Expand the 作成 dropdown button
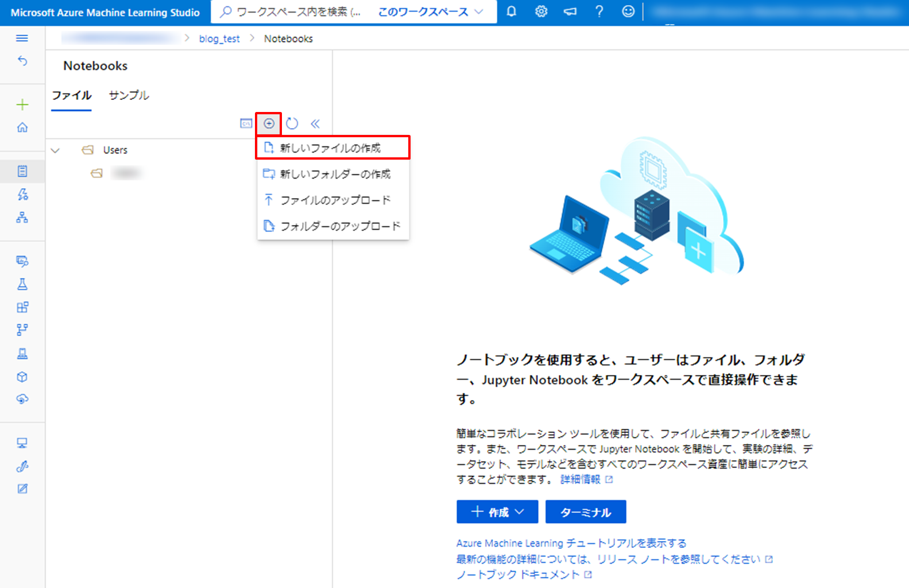 pos(497,512)
